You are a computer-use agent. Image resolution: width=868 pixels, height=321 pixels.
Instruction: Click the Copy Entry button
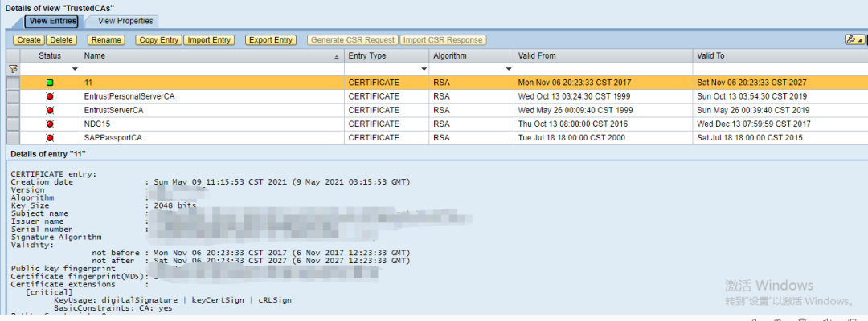pyautogui.click(x=159, y=40)
